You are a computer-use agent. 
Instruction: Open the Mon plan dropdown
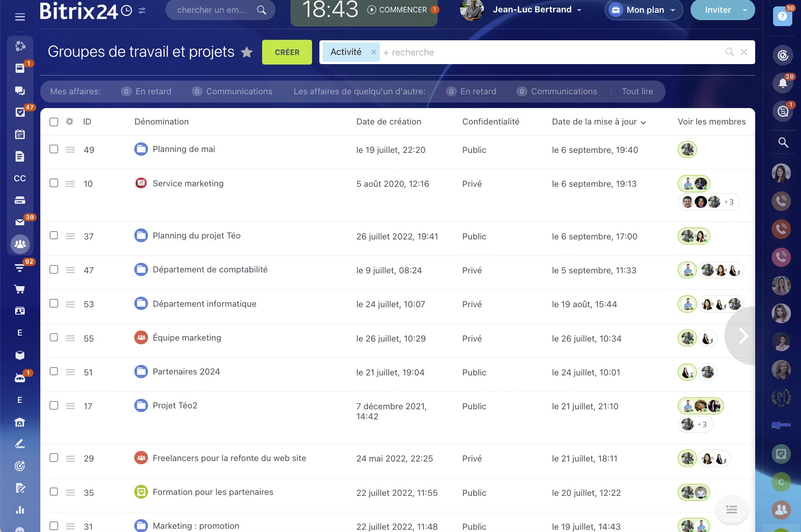tap(673, 10)
